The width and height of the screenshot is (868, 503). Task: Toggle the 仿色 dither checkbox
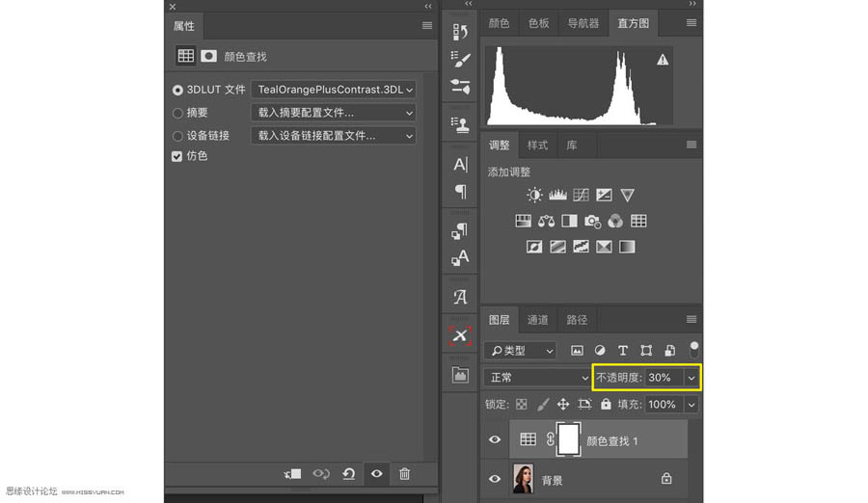177,156
